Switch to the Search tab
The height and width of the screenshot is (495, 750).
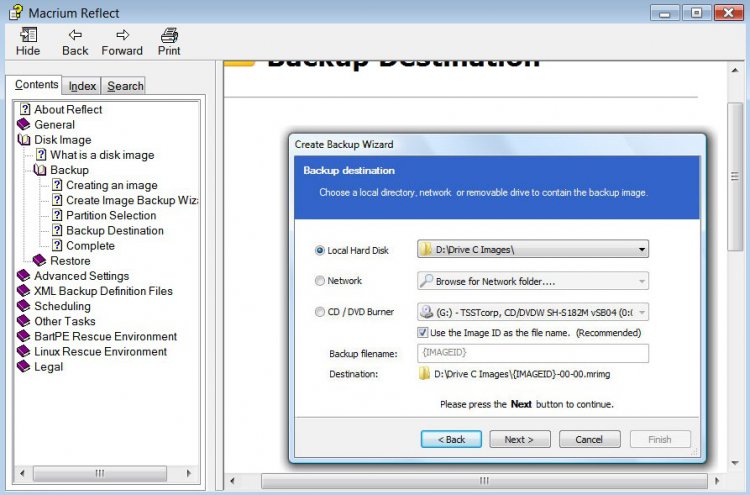[x=125, y=86]
